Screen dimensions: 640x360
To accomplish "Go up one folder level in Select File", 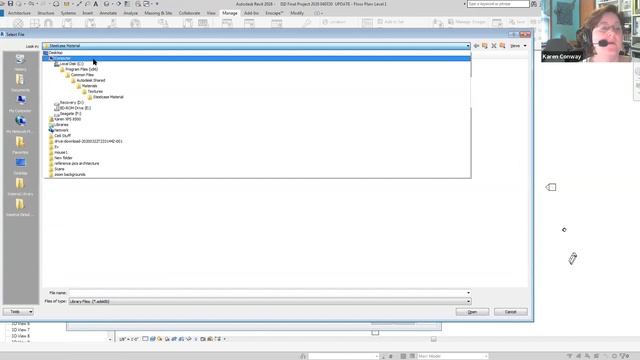I will 484,46.
